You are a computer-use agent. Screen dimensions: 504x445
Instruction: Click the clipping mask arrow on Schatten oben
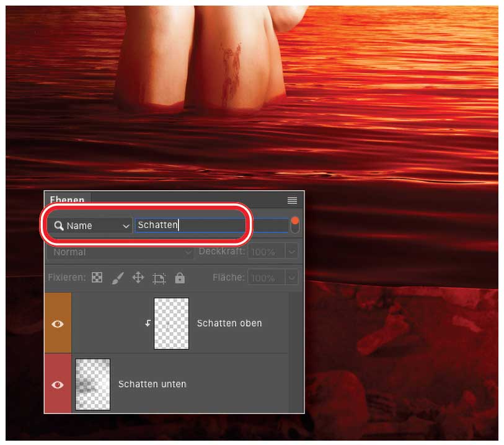pyautogui.click(x=148, y=323)
